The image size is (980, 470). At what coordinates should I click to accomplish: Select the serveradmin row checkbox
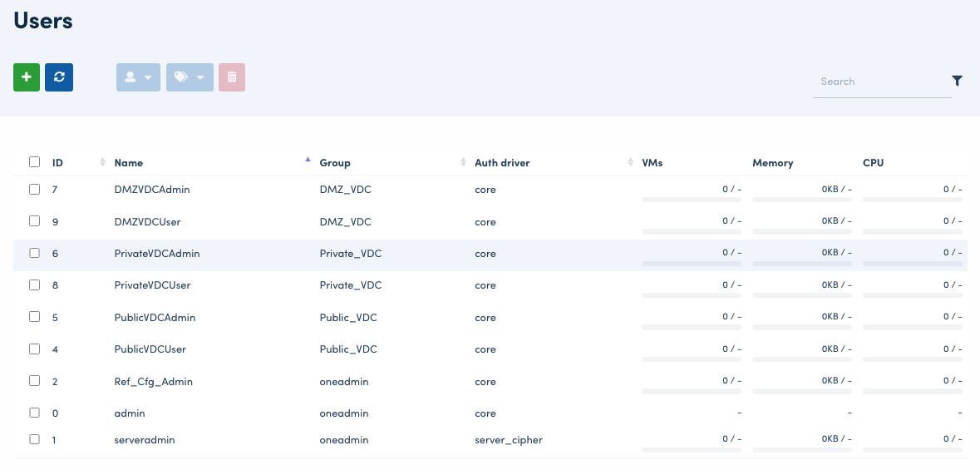(35, 439)
